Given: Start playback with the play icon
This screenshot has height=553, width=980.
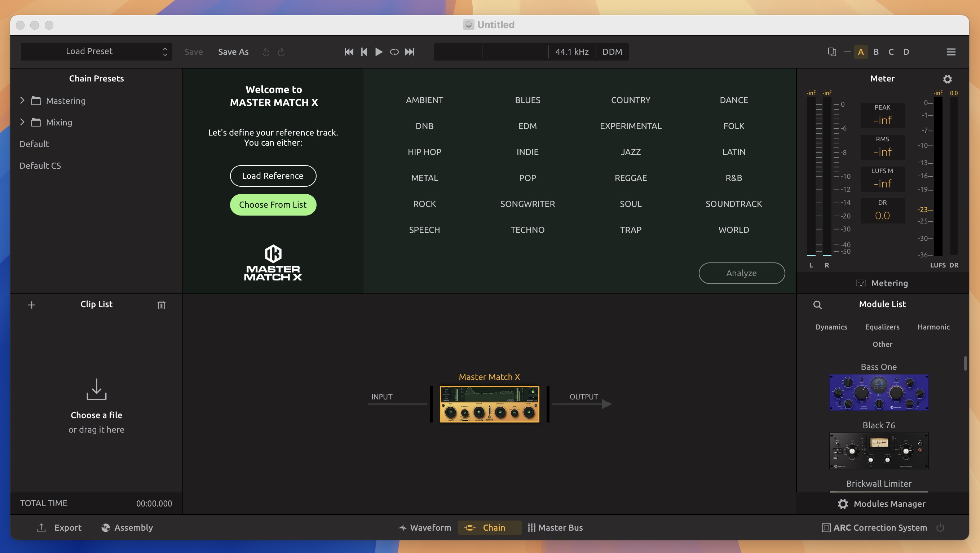Looking at the screenshot, I should [x=379, y=52].
